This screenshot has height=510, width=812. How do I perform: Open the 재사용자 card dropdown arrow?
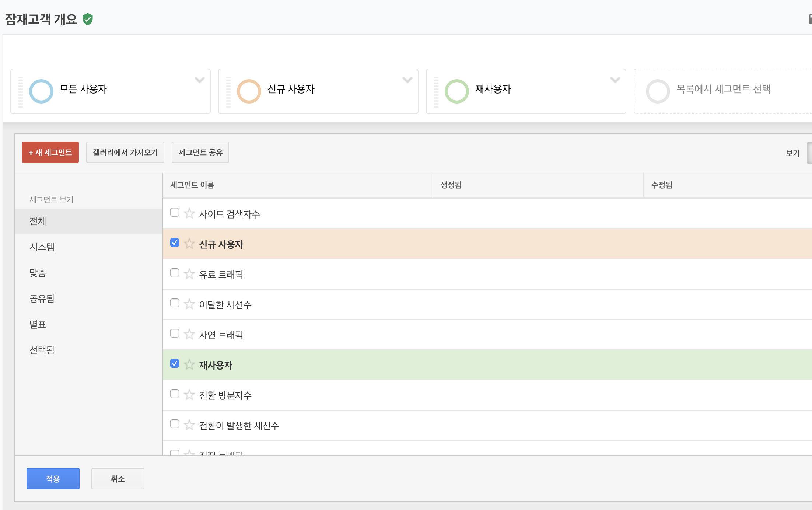(615, 80)
